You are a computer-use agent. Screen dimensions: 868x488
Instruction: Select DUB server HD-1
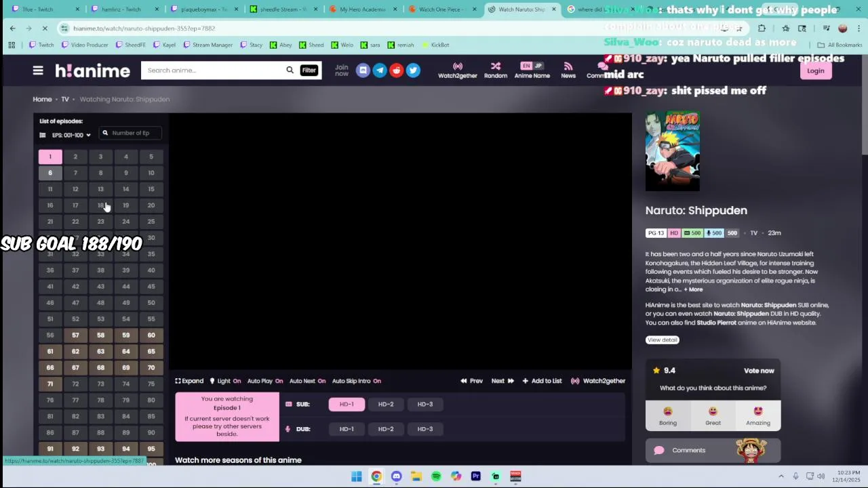(x=347, y=429)
